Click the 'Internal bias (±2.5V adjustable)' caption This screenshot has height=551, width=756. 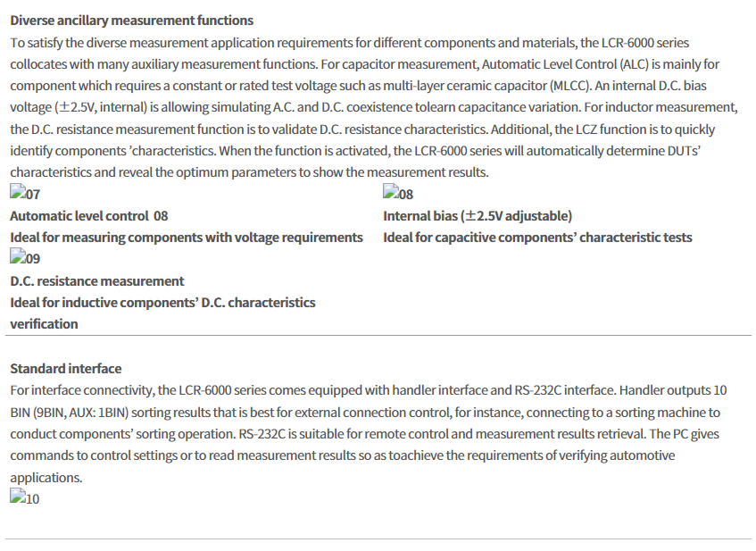[478, 216]
